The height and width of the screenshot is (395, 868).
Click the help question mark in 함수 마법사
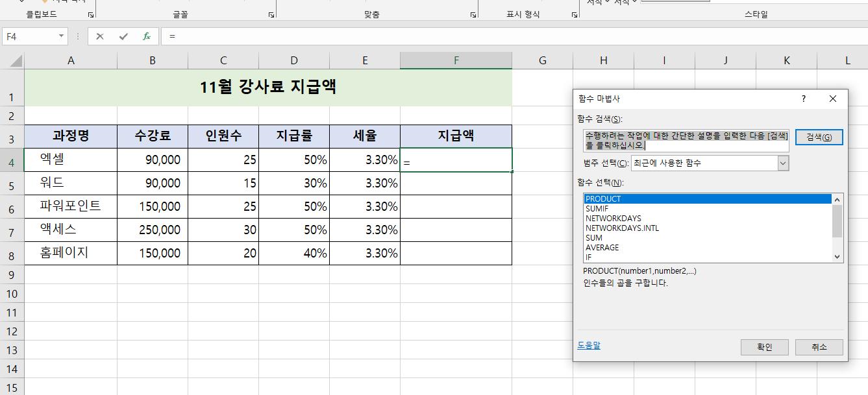pos(804,99)
